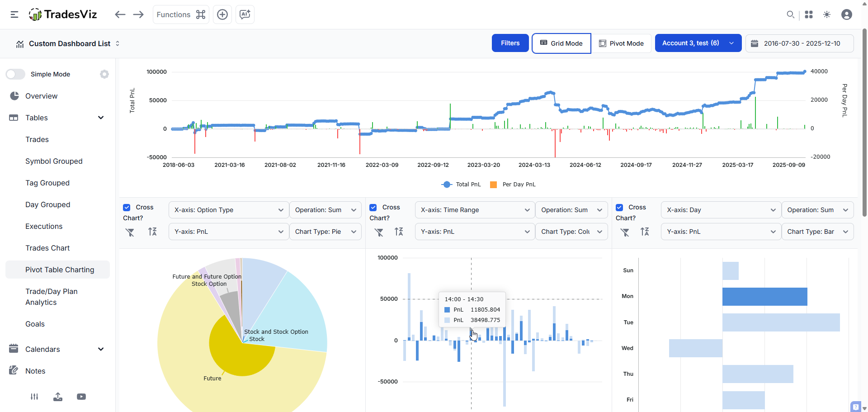This screenshot has height=412, width=868.
Task: Go to Symbol Grouped table
Action: click(x=54, y=161)
